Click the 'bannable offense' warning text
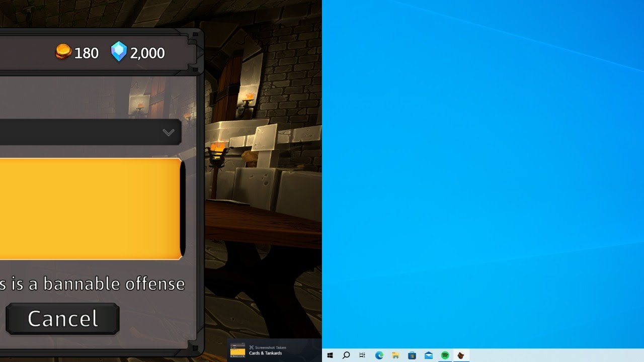The image size is (644, 362). pos(114,284)
